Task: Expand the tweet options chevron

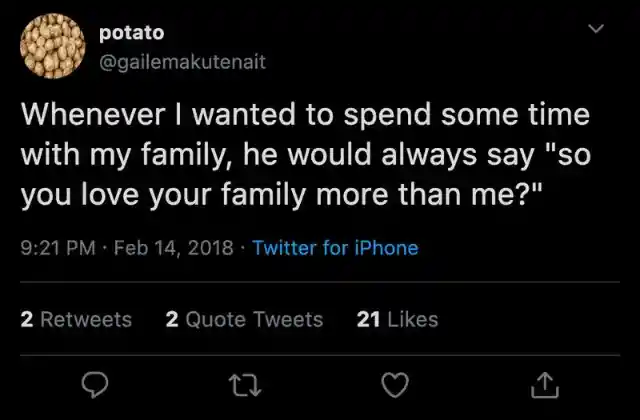Action: click(596, 31)
